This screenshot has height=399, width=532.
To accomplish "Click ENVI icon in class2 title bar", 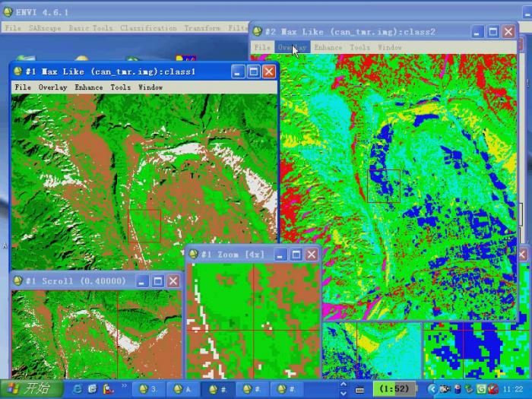I will click(258, 32).
